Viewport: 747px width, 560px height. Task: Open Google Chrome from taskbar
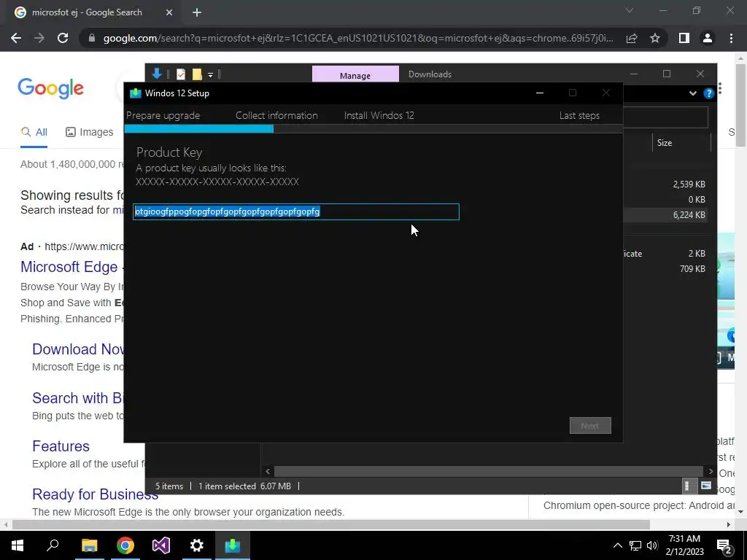(125, 545)
